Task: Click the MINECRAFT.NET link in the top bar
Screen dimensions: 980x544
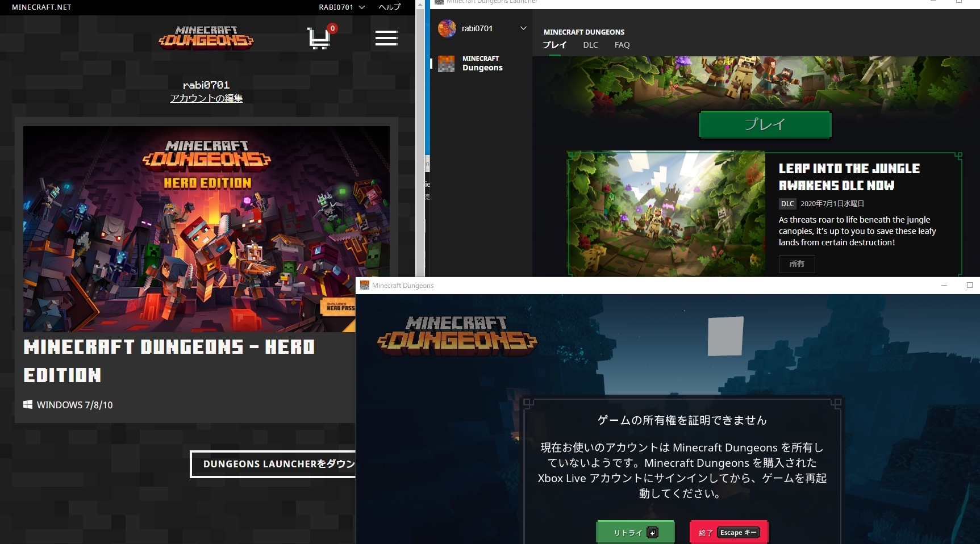Action: click(x=41, y=7)
